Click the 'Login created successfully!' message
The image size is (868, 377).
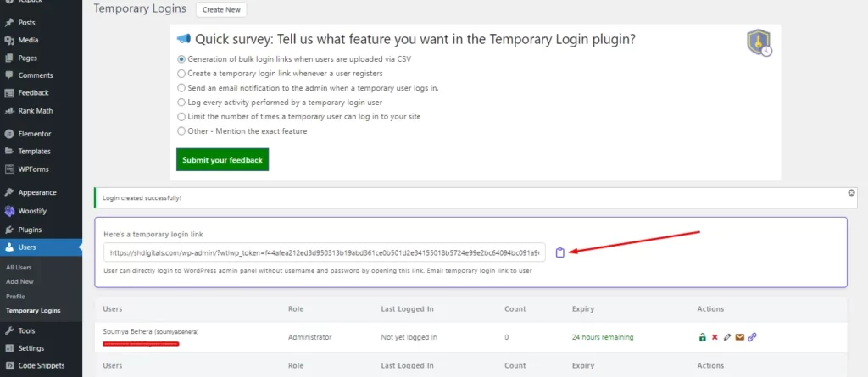pyautogui.click(x=142, y=197)
